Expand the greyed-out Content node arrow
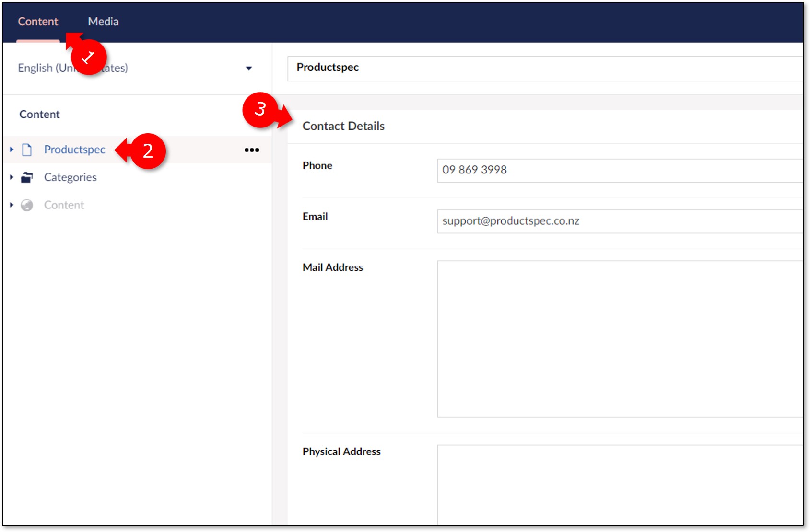 [12, 205]
